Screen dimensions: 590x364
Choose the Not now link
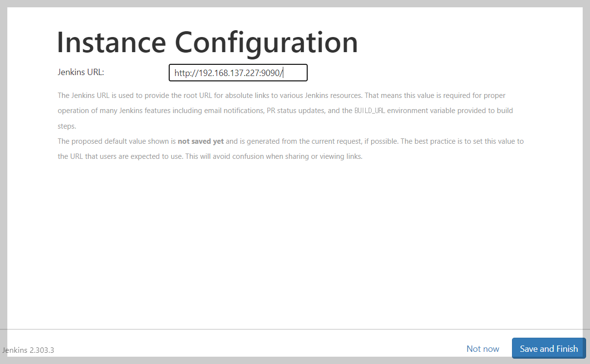point(483,348)
